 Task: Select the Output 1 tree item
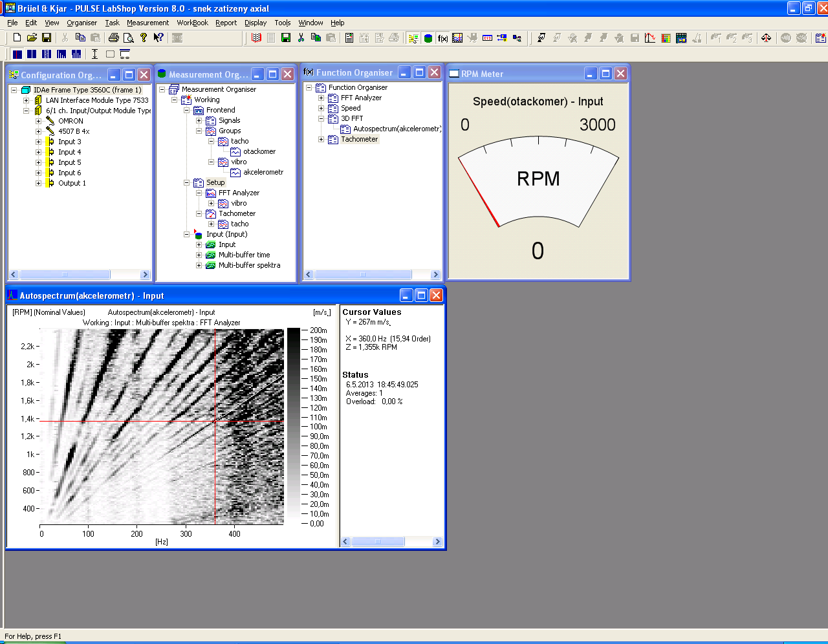(x=72, y=183)
